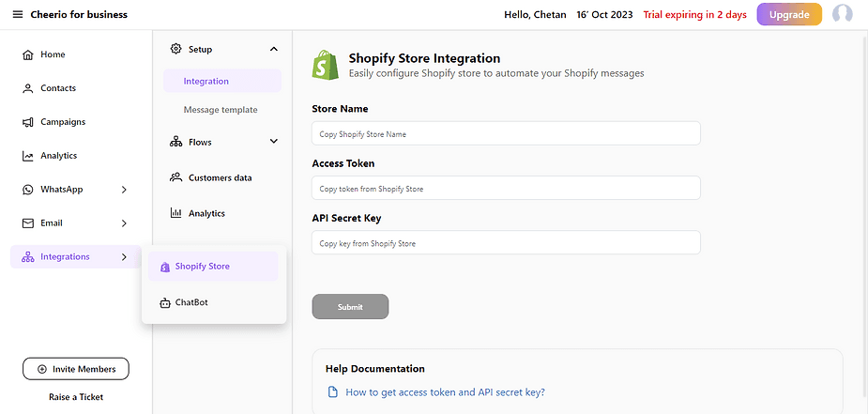Click the Integrations submenu arrow
This screenshot has height=414, width=868.
tap(124, 257)
